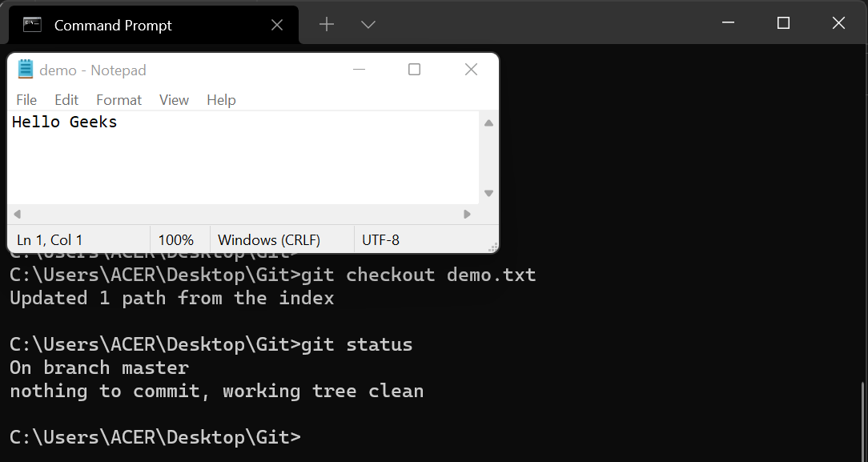The width and height of the screenshot is (868, 462).
Task: Open the Edit menu in Notepad
Action: (x=66, y=99)
